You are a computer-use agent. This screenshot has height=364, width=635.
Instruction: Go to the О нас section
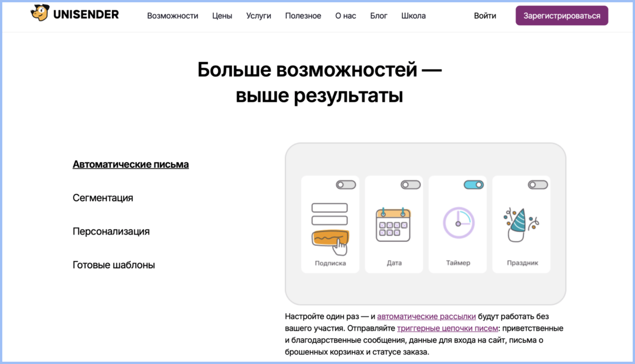point(346,16)
